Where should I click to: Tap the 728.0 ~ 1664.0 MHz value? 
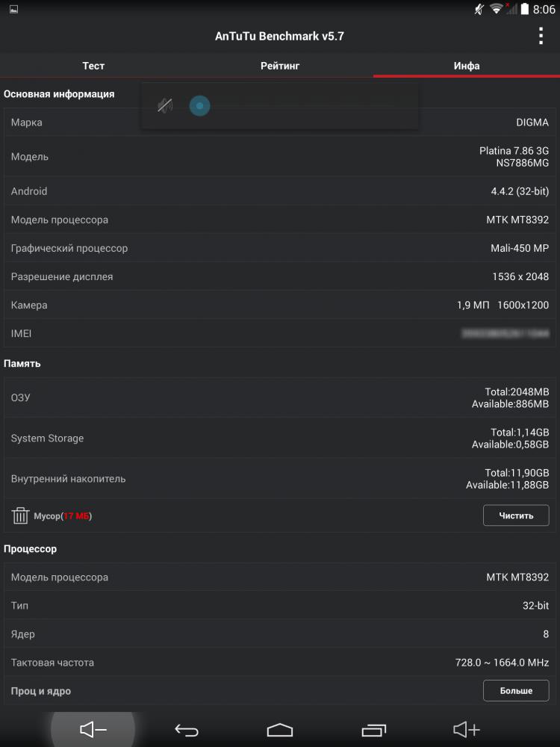[502, 663]
